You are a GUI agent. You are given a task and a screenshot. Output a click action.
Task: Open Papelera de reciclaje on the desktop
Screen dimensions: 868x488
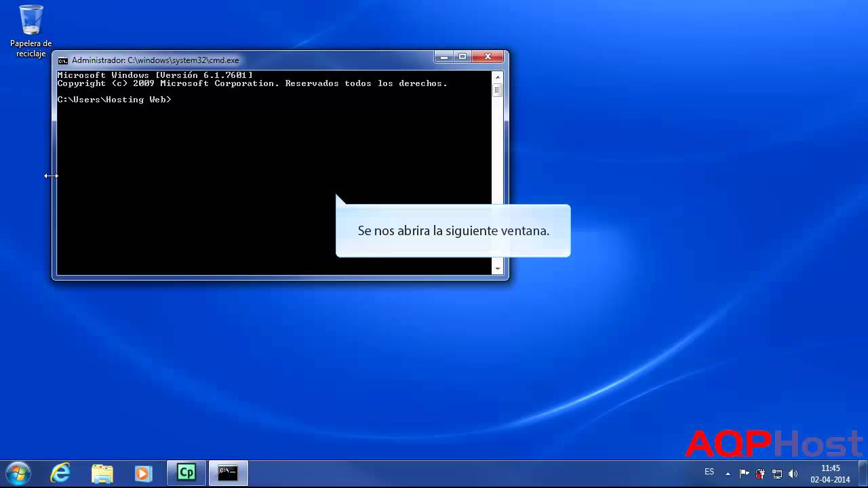pyautogui.click(x=31, y=20)
